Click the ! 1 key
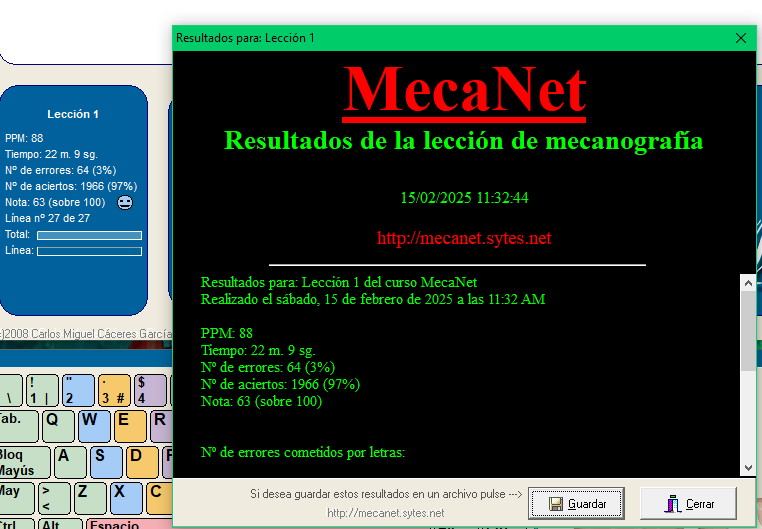Screen dimensions: 762x529 pyautogui.click(x=42, y=390)
